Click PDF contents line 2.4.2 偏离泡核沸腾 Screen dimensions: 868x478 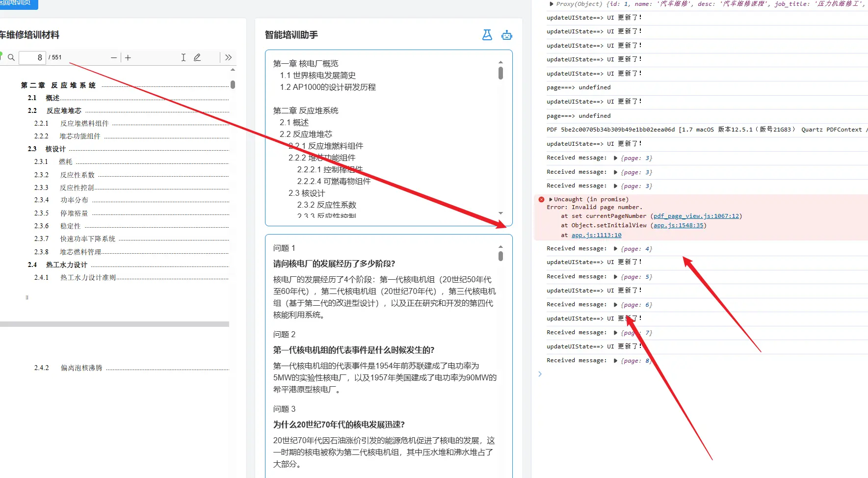click(x=132, y=368)
